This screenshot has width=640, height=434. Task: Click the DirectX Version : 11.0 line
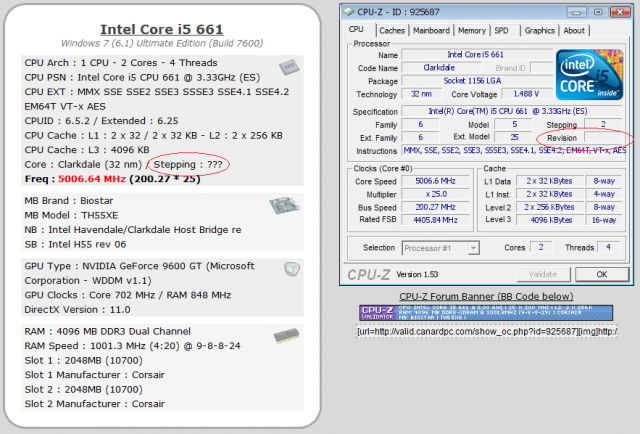coord(77,309)
